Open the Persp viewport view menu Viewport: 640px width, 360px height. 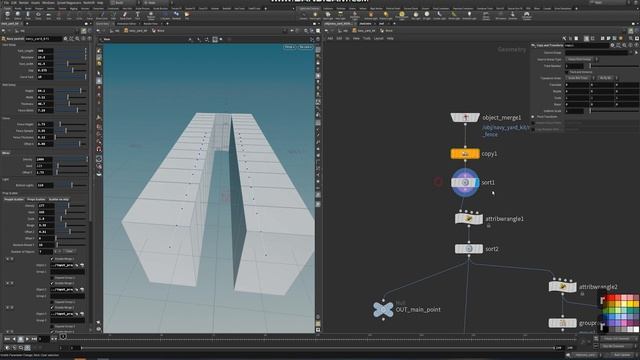[289, 47]
